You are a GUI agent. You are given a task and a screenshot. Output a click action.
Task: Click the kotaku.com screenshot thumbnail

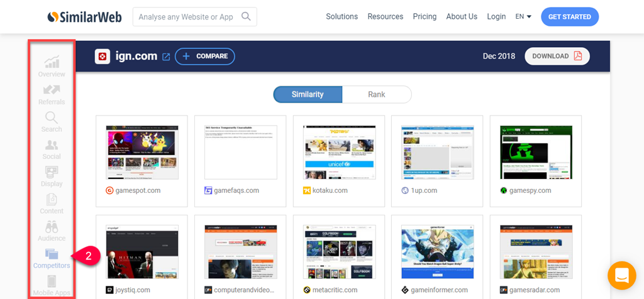[x=339, y=153]
